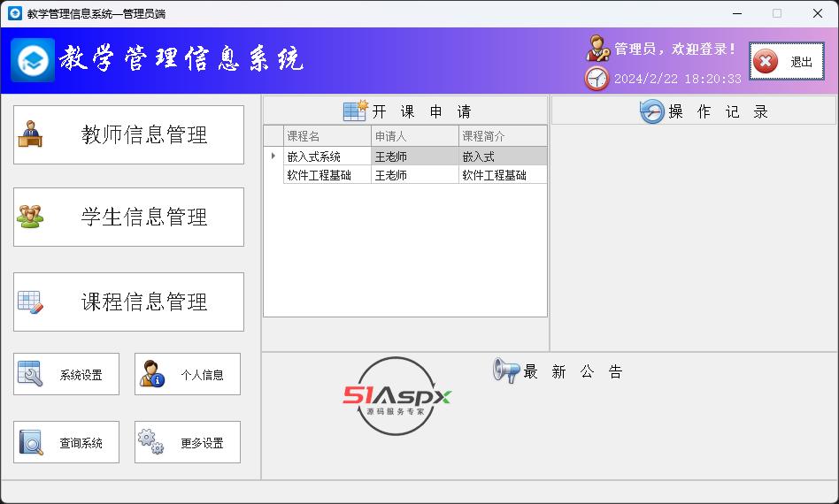Sort by 课程简介 column header
The height and width of the screenshot is (504, 839).
503,136
